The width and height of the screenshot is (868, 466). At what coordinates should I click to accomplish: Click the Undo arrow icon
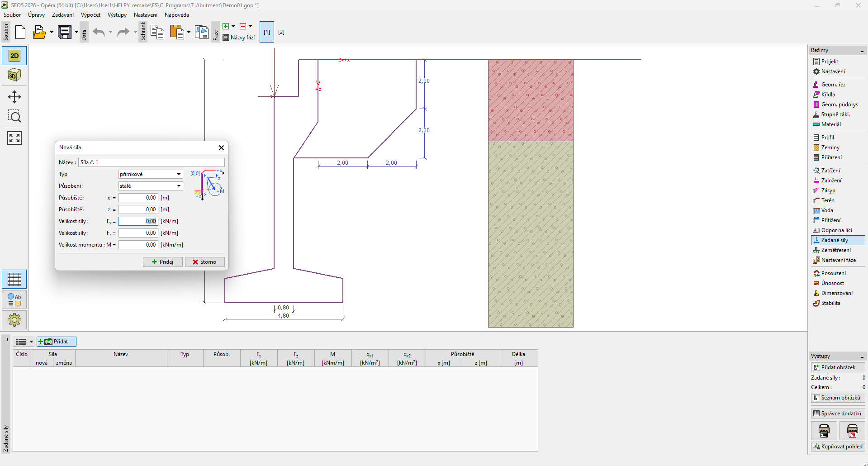[99, 32]
